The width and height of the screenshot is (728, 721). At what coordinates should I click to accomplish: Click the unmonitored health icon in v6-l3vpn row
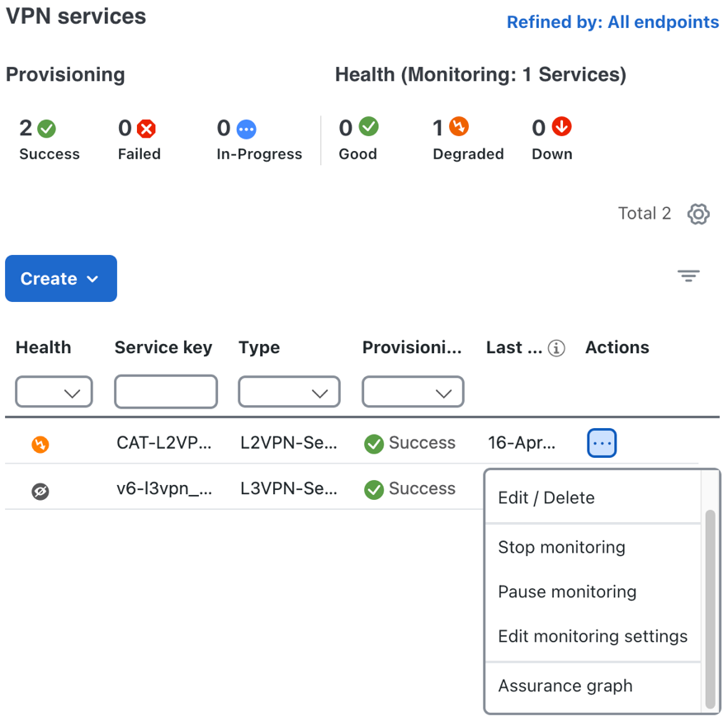tap(40, 491)
